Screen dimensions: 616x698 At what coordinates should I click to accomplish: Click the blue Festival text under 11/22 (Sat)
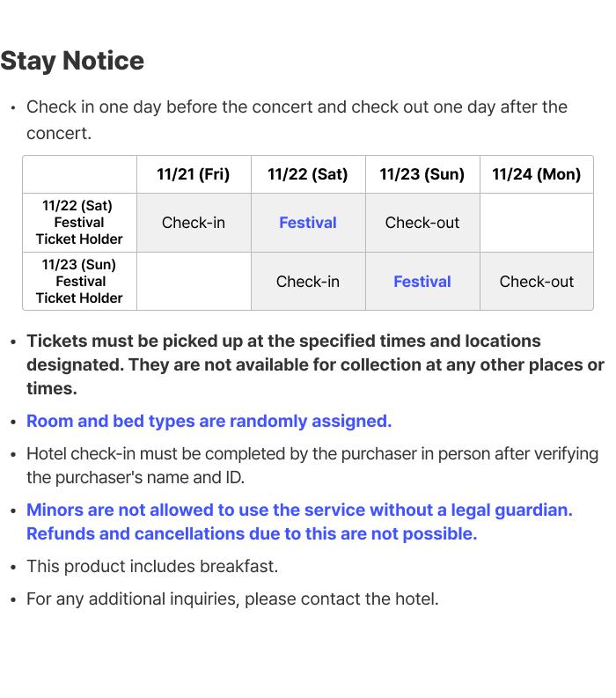click(308, 223)
